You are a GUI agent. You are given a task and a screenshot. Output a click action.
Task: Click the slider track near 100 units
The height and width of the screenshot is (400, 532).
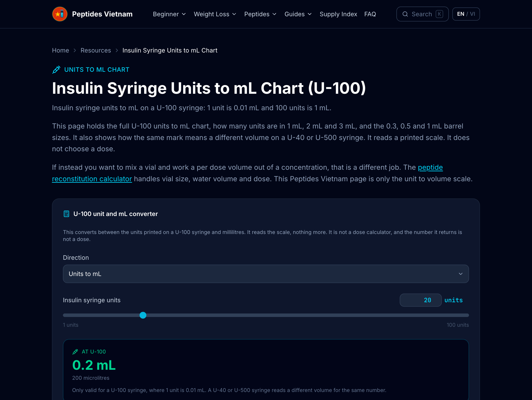coord(466,315)
